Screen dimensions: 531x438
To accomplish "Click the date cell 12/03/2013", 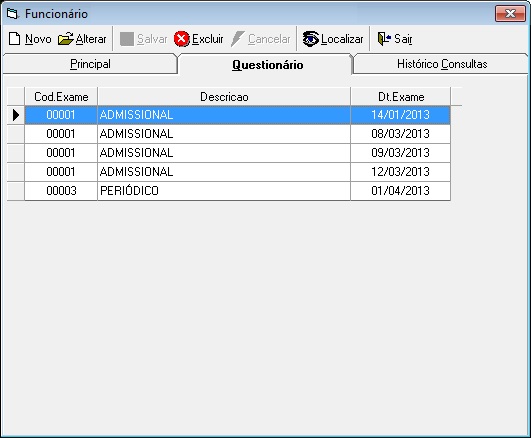I will (x=401, y=172).
